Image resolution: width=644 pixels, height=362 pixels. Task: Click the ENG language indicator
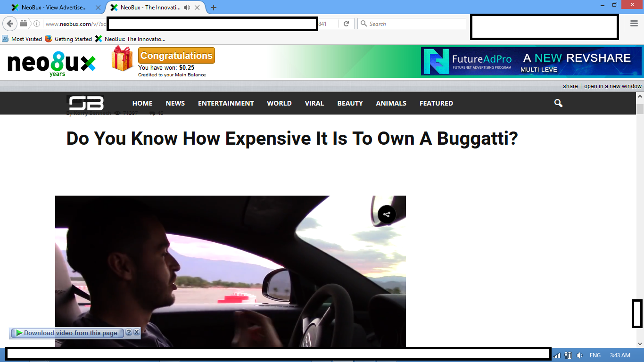pyautogui.click(x=595, y=355)
